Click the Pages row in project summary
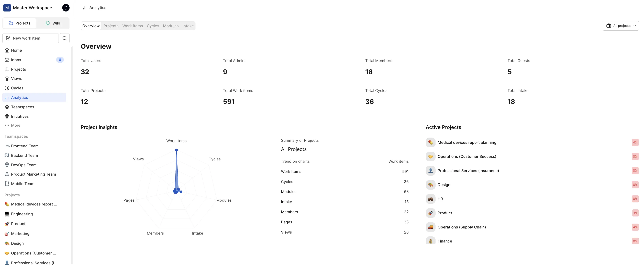The width and height of the screenshot is (644, 267). pos(345,222)
